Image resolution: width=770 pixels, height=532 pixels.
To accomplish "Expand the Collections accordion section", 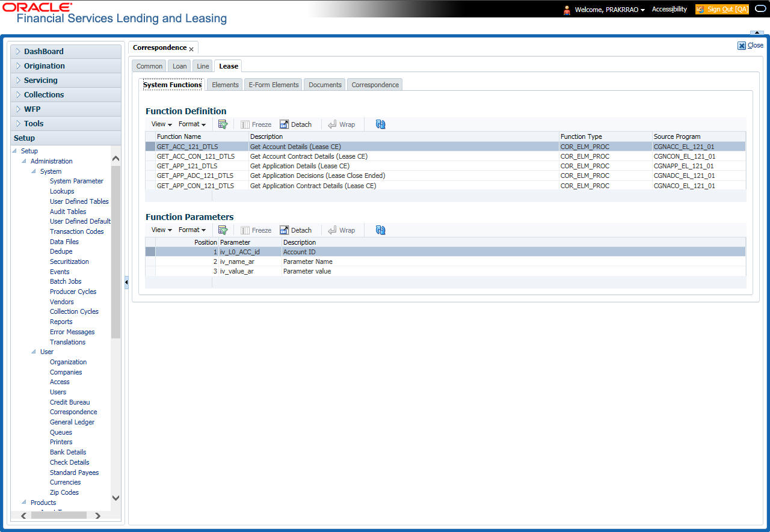I will (66, 95).
